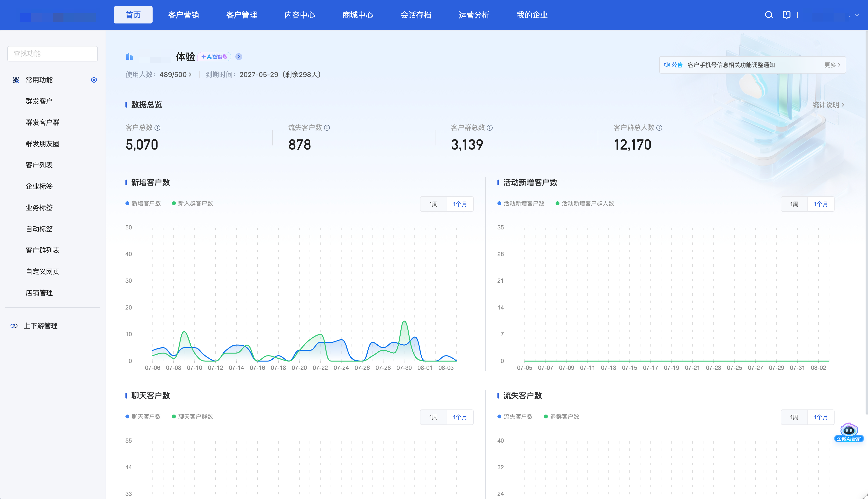Open 客户群列表 in sidebar
The width and height of the screenshot is (868, 499).
click(43, 250)
